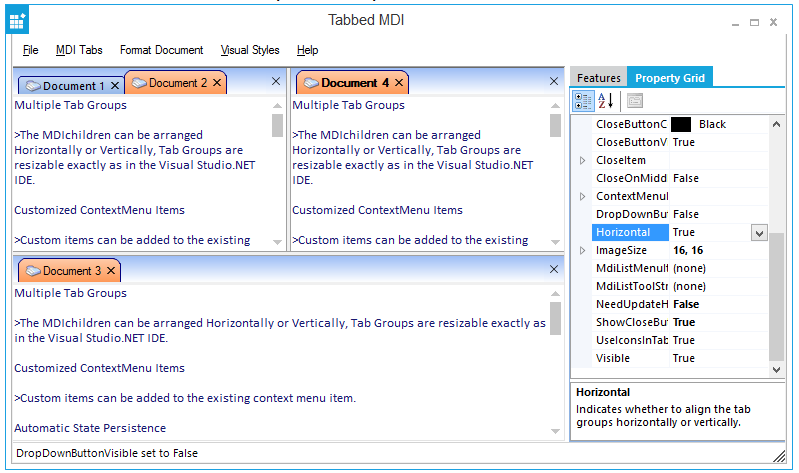Click the Categorized view icon in Property Grid
Viewport: 799px width, 473px height.
coord(583,100)
